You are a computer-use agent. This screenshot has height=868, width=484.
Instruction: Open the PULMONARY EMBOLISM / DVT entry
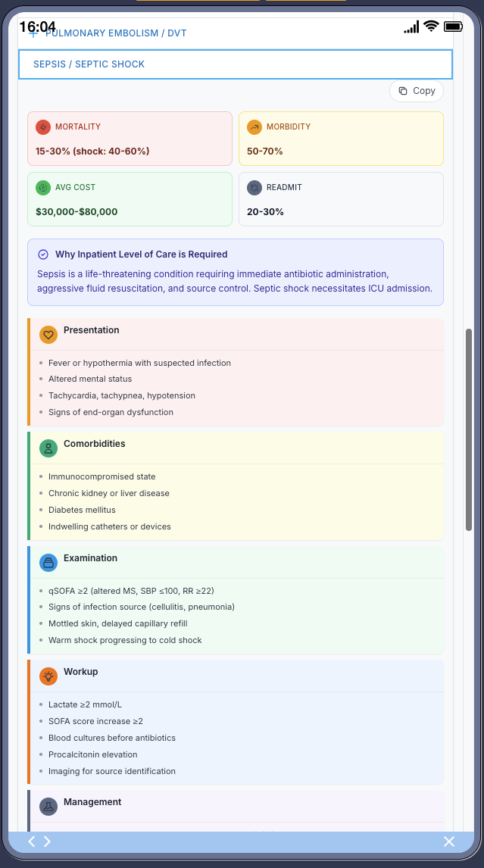coord(117,33)
